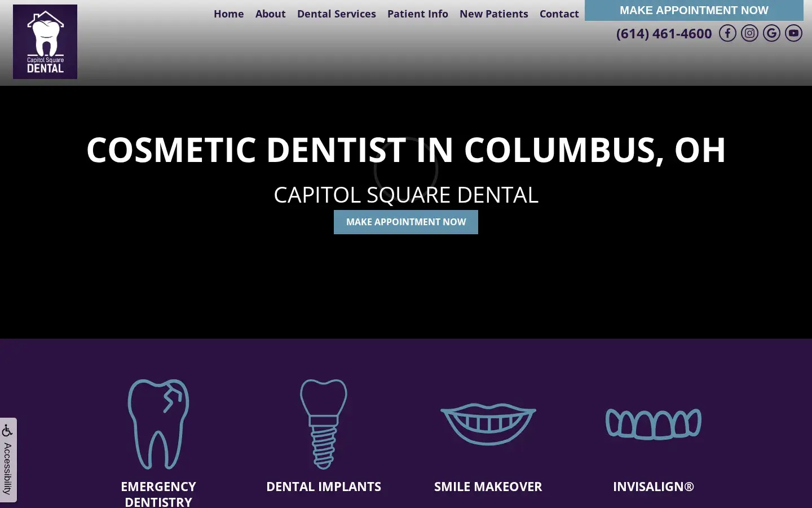812x508 pixels.
Task: Open the Accessibility wheelchair widget
Action: (x=8, y=459)
